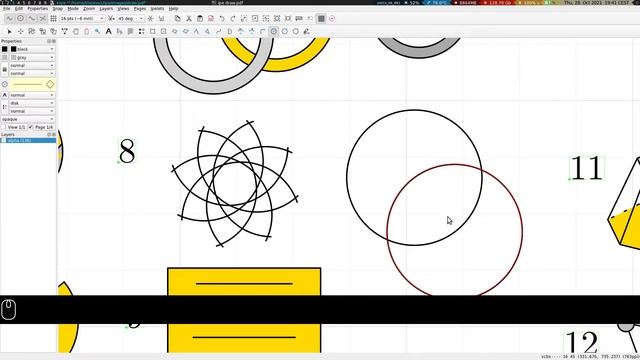Open the mark size dropdown below disk
The height and width of the screenshot is (360, 640).
[x=32, y=111]
